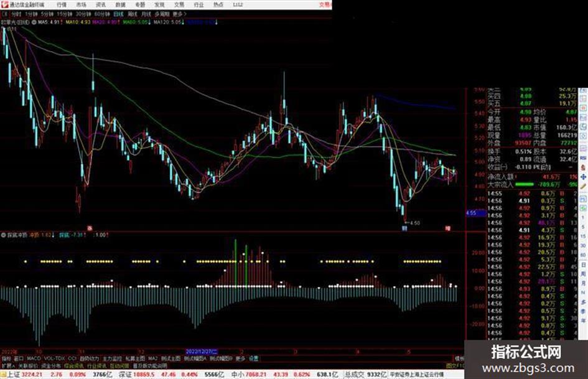Select the MACD indicator tab

[34, 358]
